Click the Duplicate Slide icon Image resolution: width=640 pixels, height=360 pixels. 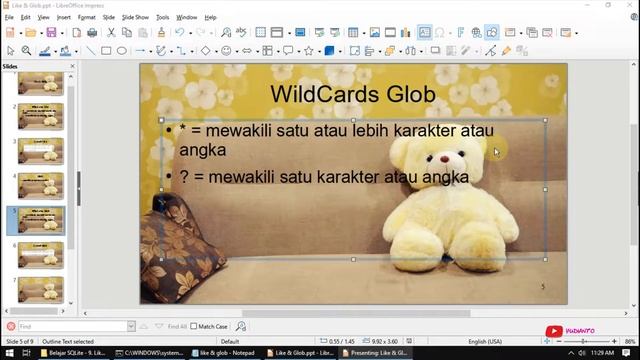click(x=531, y=32)
